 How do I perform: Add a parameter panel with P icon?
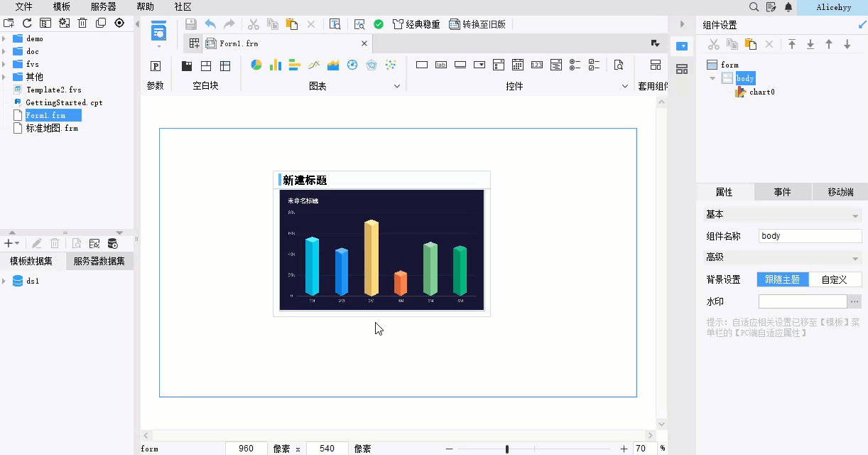tap(156, 66)
